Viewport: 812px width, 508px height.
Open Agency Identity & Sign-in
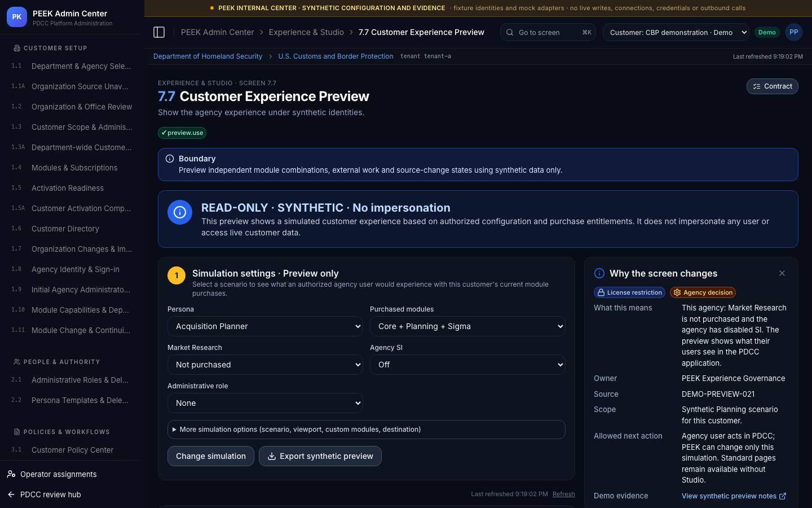(71, 269)
